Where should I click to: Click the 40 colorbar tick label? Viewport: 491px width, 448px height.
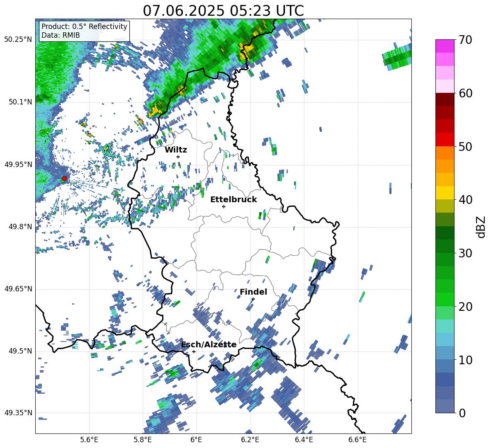point(465,200)
